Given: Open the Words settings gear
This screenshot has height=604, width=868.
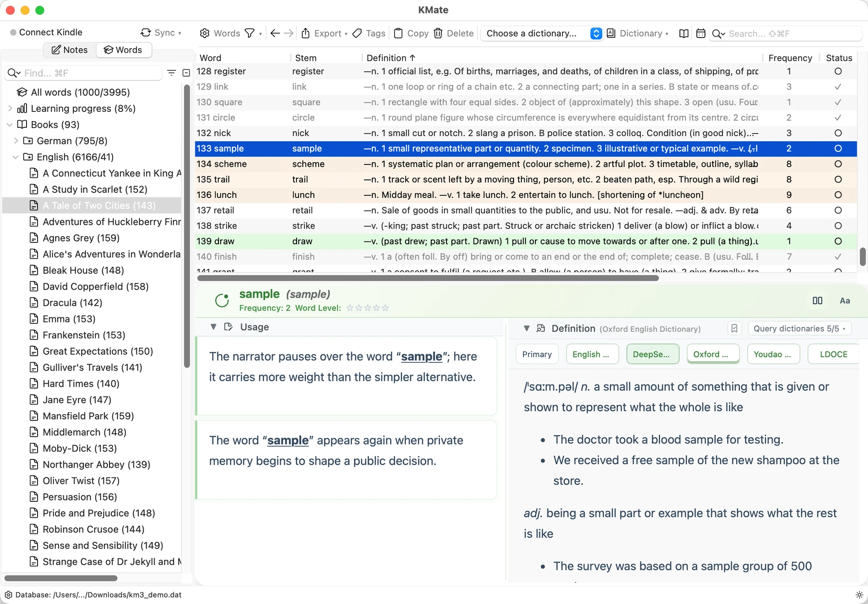Looking at the screenshot, I should coord(205,33).
